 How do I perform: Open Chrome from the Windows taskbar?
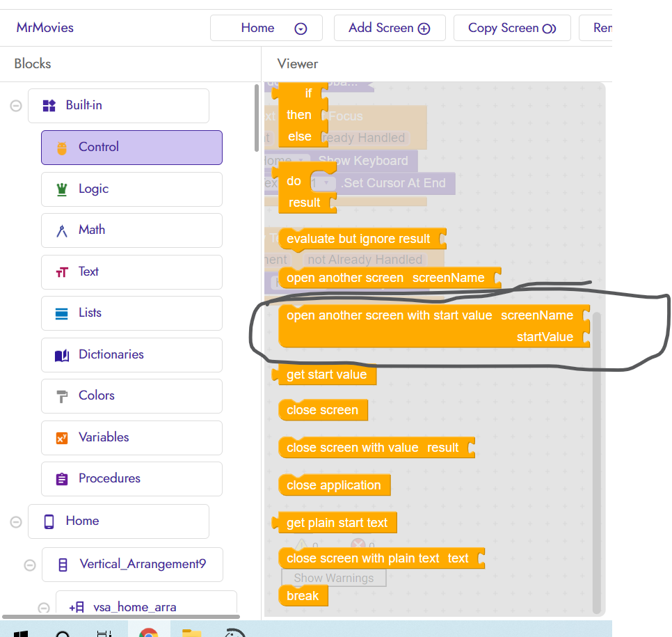point(147,633)
